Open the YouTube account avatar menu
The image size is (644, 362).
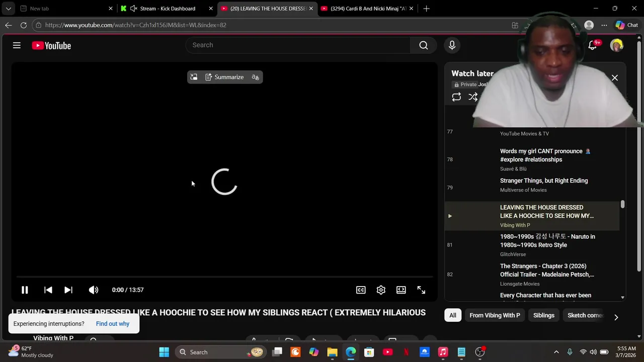pyautogui.click(x=616, y=45)
